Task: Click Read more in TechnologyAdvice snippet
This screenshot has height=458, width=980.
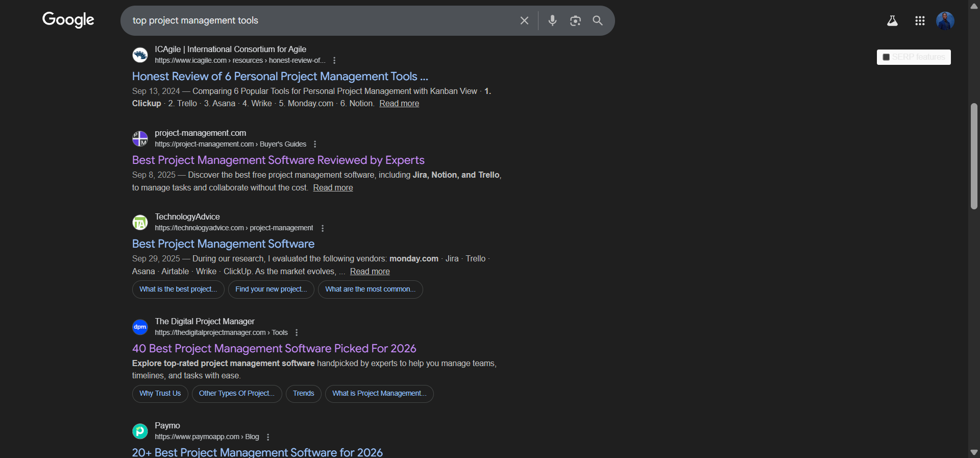Action: 370,272
